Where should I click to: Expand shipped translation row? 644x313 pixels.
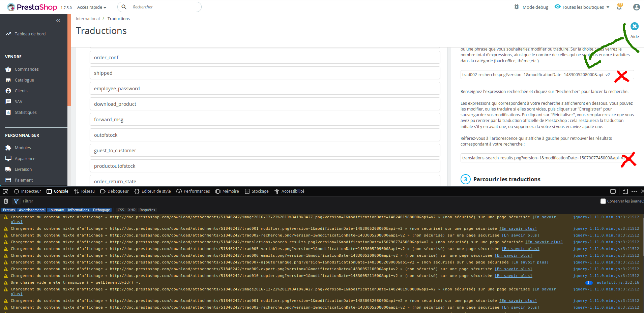265,73
